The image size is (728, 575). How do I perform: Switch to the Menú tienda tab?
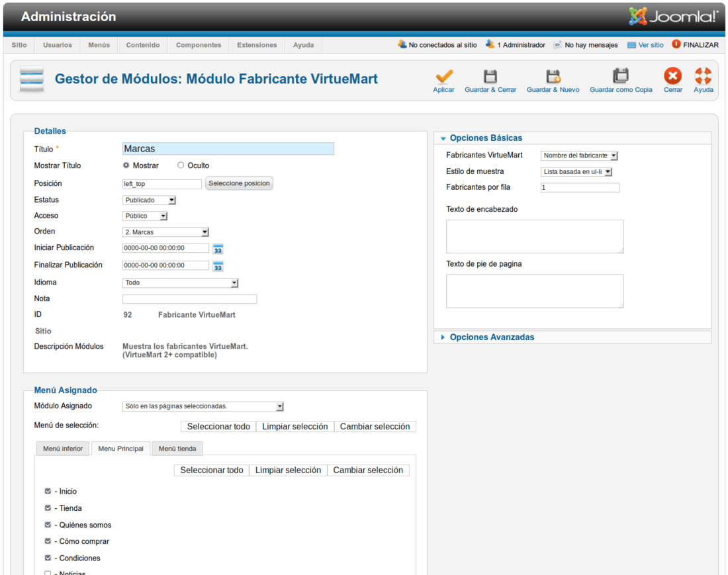(177, 449)
